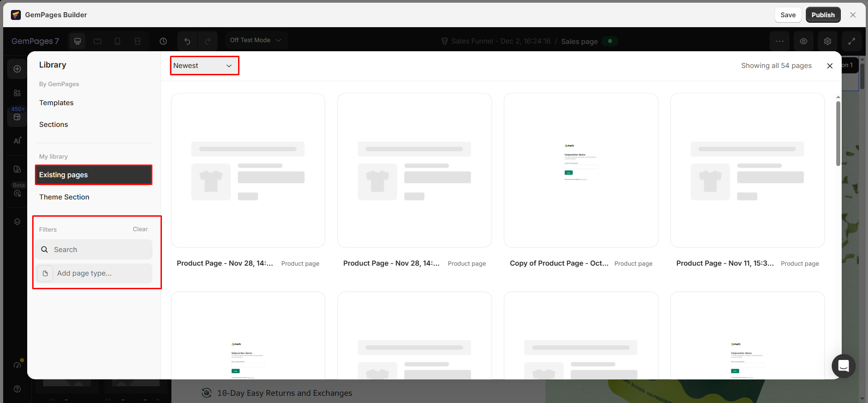
Task: Click the GemPages 7 logo text
Action: tap(35, 41)
